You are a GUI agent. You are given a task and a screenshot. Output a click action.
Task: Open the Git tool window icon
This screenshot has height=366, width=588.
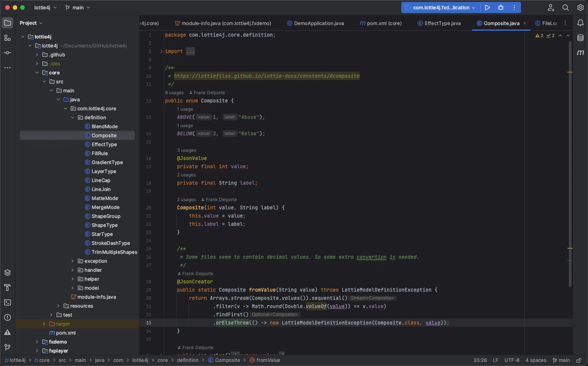point(7,347)
